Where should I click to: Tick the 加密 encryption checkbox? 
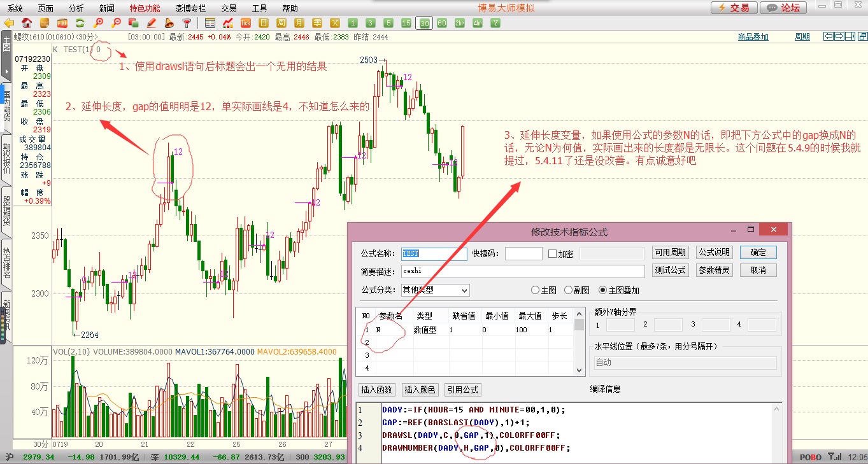pyautogui.click(x=552, y=254)
